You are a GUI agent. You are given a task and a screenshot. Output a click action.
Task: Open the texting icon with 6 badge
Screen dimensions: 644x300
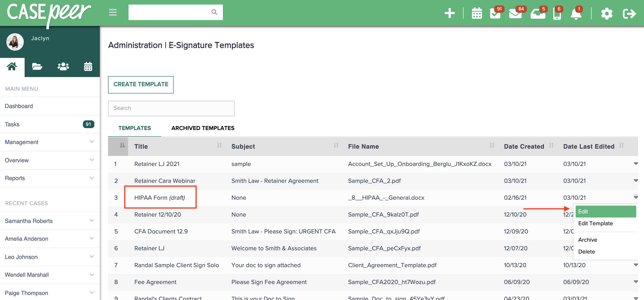click(557, 14)
